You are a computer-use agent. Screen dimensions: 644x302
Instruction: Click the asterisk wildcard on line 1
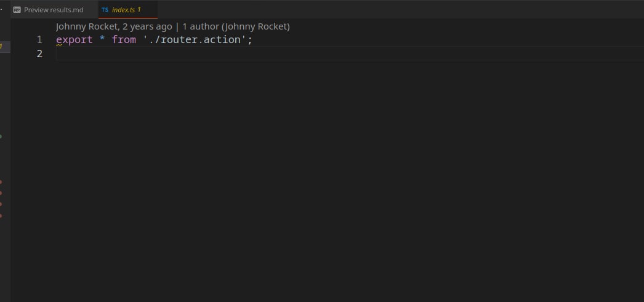(x=102, y=40)
